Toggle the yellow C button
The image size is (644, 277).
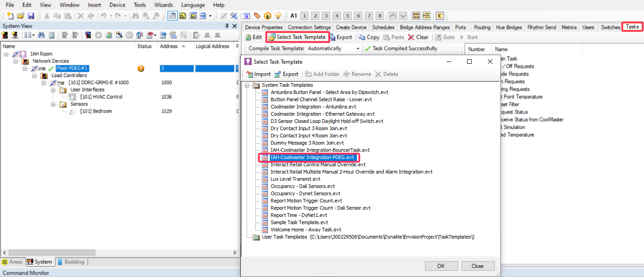[x=439, y=15]
